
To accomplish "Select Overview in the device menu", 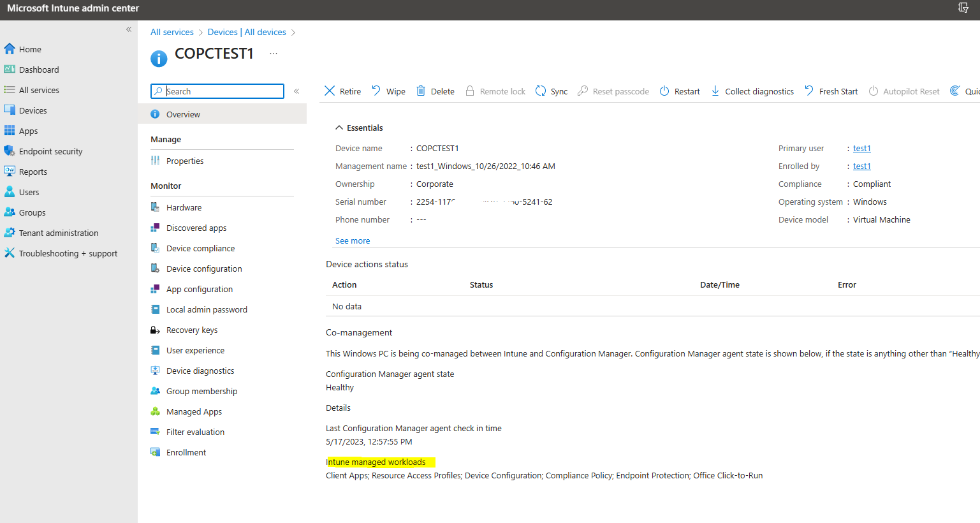I will click(x=222, y=114).
